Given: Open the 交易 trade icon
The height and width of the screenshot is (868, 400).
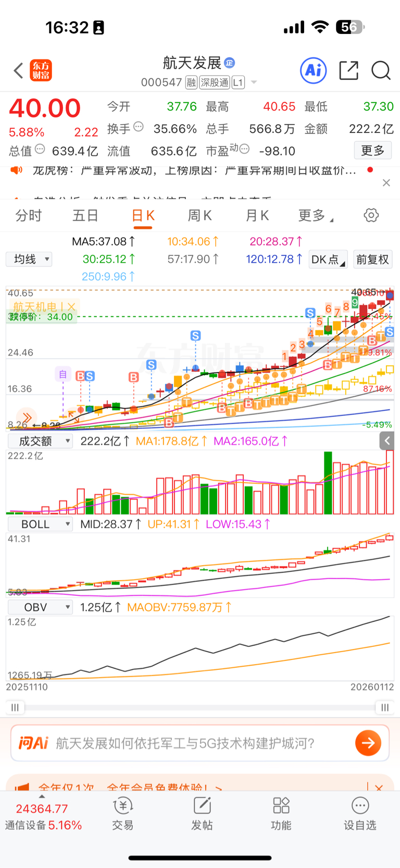Looking at the screenshot, I should pos(123,814).
